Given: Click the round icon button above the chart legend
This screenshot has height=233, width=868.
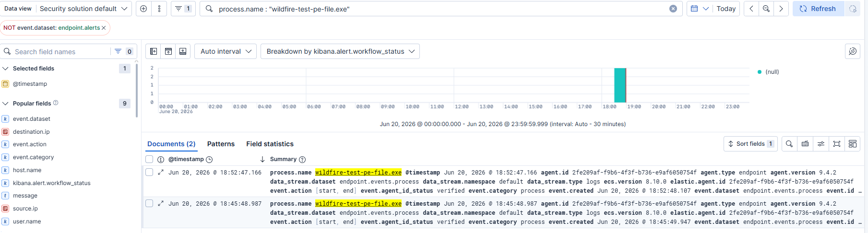Looking at the screenshot, I should (853, 51).
